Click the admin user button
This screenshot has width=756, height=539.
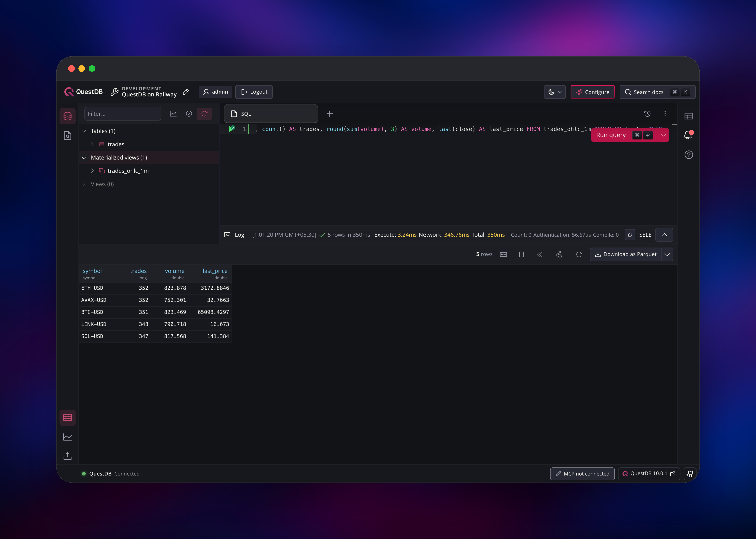click(x=215, y=92)
